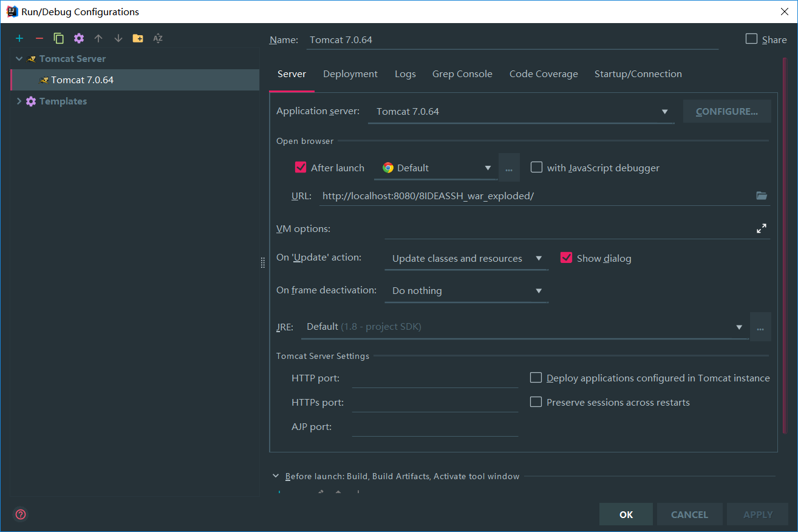
Task: Expand VM options field editor
Action: pos(762,228)
